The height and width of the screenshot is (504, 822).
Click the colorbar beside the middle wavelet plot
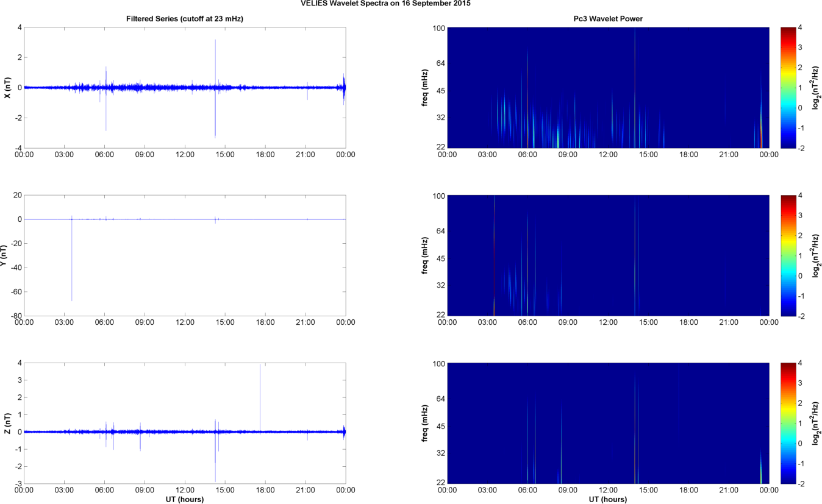(788, 255)
